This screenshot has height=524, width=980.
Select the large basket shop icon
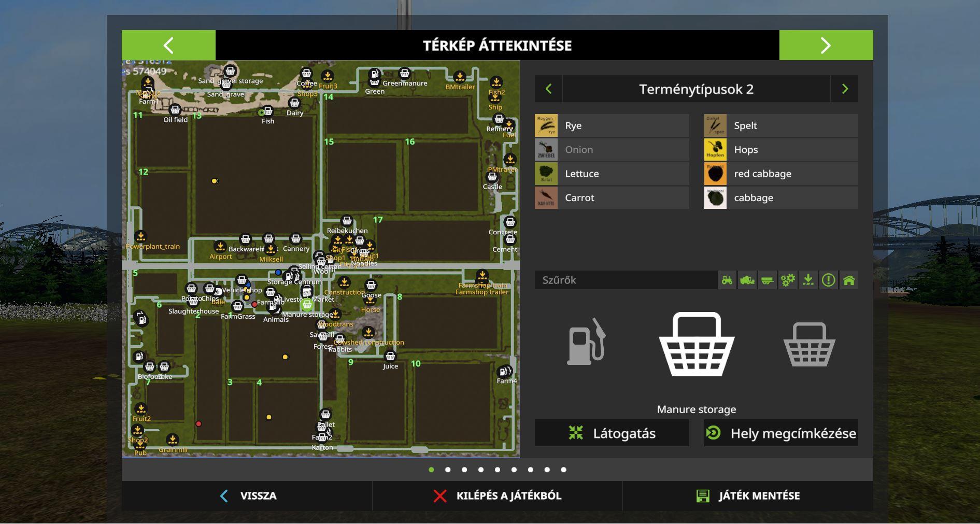(696, 345)
